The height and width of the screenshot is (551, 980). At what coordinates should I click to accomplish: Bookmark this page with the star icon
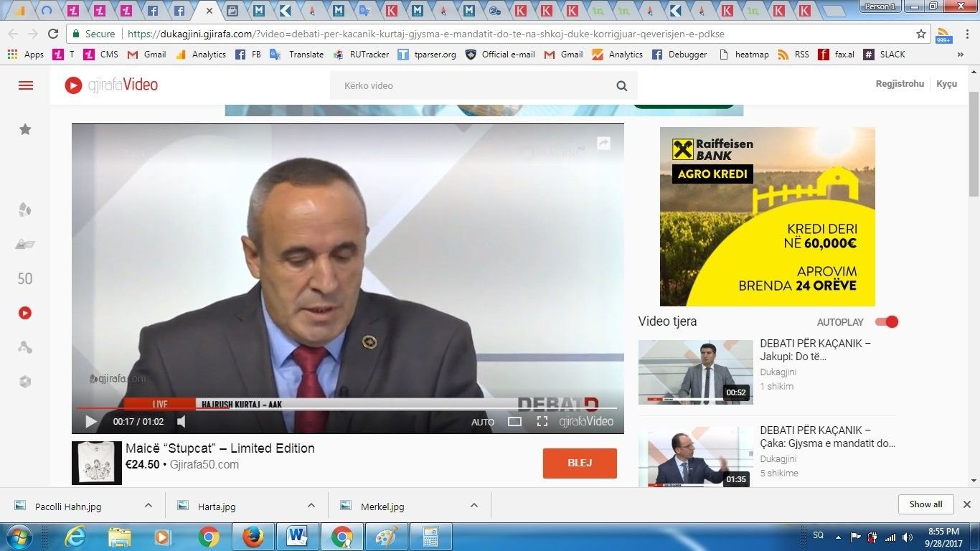point(921,34)
